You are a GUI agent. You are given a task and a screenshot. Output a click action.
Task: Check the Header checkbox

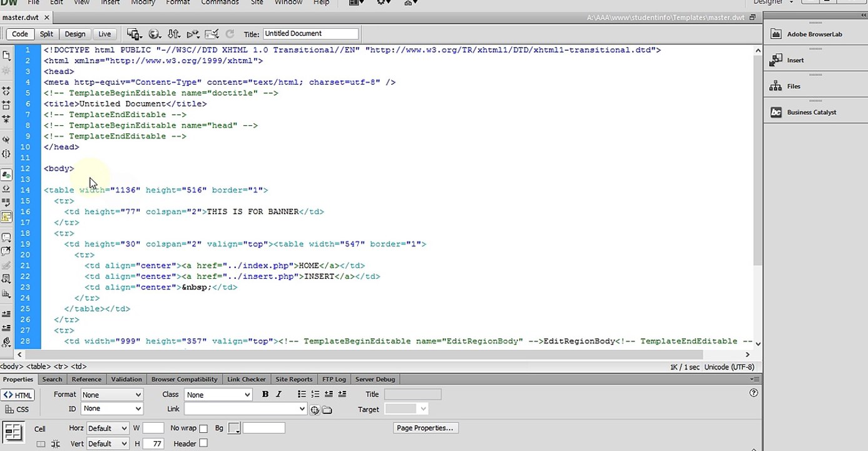[x=203, y=443]
